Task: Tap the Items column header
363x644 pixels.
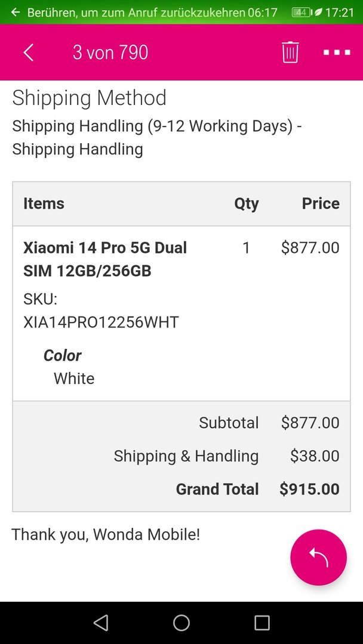Action: (x=44, y=203)
